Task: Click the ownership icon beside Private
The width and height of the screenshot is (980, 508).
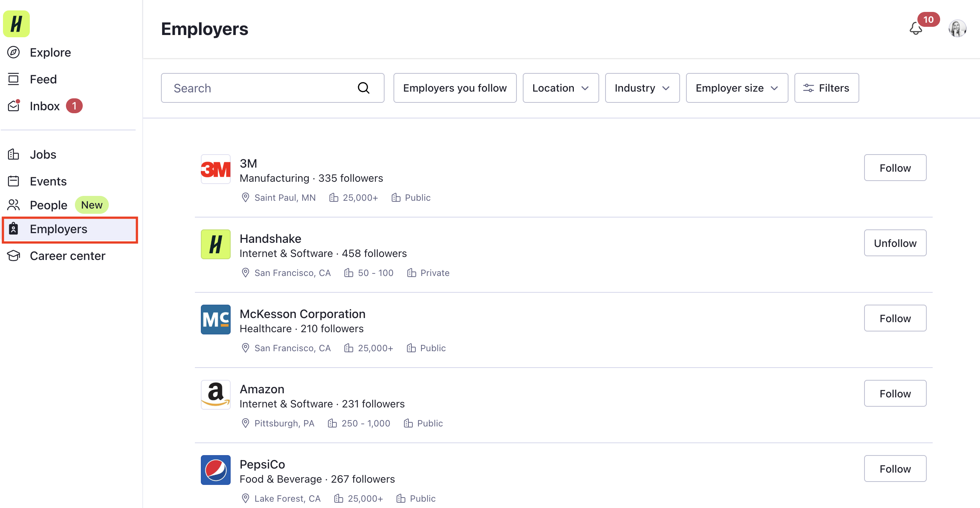Action: (x=411, y=273)
